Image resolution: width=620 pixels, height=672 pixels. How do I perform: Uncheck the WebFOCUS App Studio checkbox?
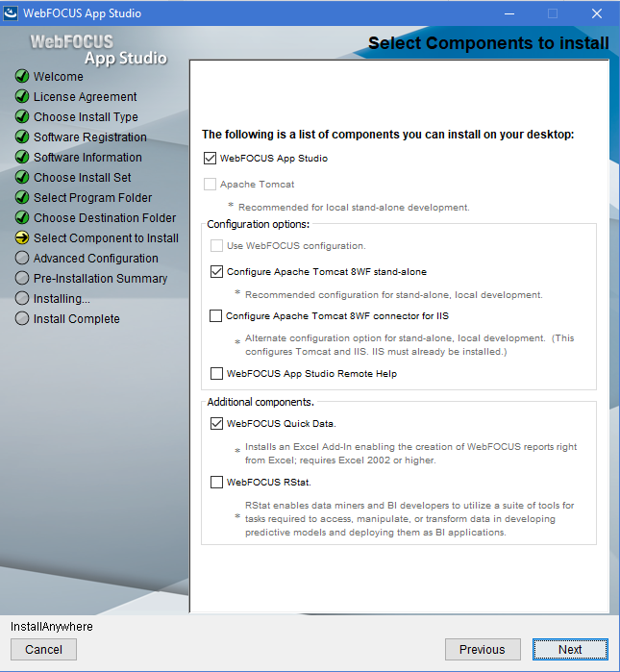tap(210, 158)
